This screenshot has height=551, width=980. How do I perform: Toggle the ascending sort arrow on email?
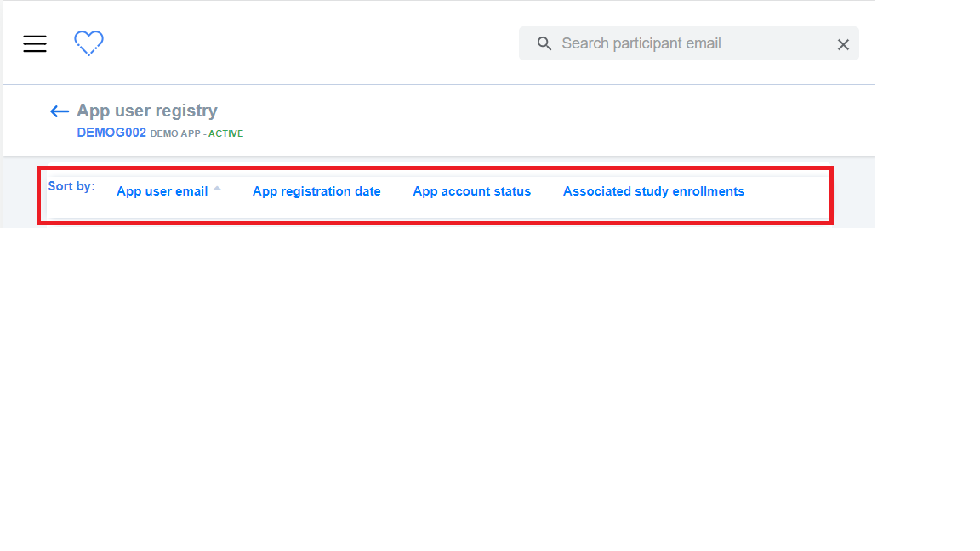tap(217, 188)
